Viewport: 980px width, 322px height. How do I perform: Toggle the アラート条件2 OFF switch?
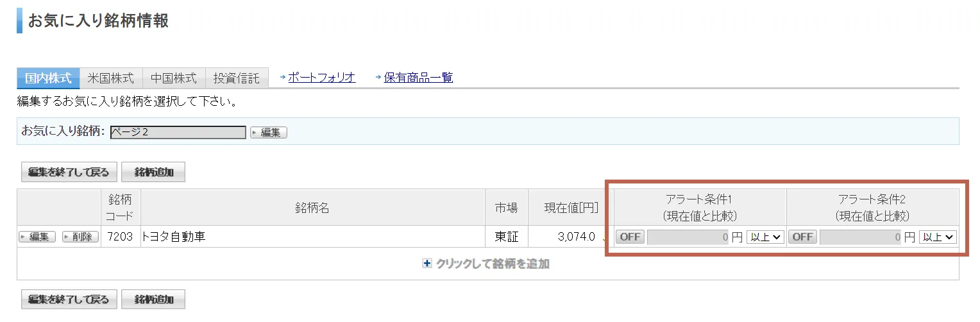[x=803, y=237]
